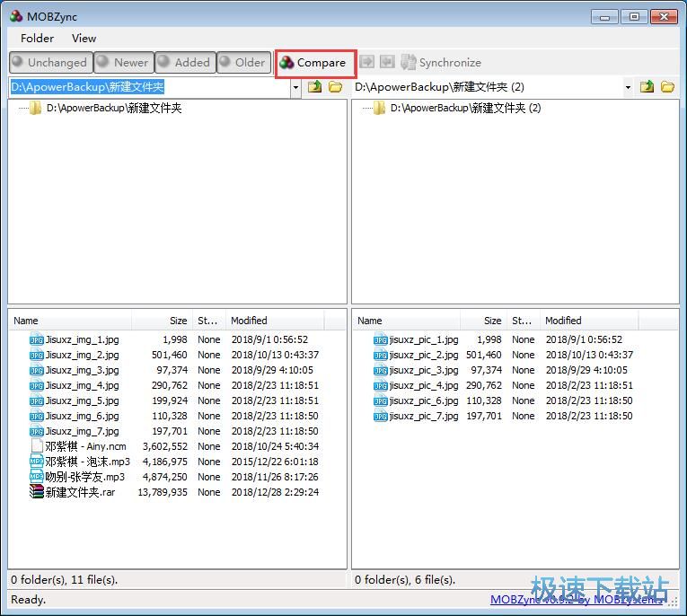
Task: Select Jisuxz_img_1.jpg in left list
Action: pos(82,339)
